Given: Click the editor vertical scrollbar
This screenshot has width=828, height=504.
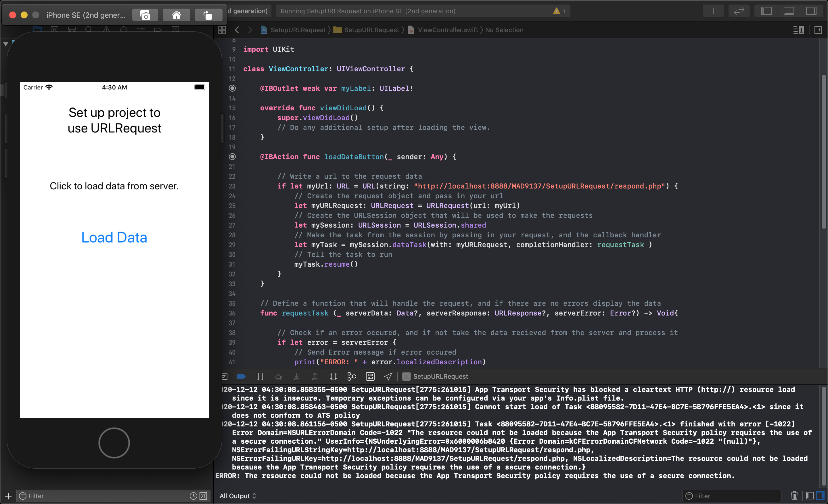Looking at the screenshot, I should (x=824, y=151).
